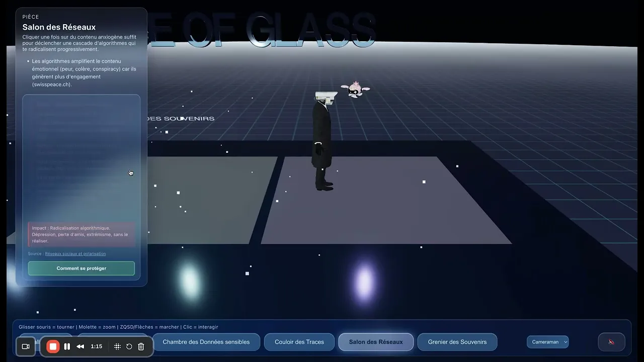Toggle the muted sound button
This screenshot has width=644, height=362.
(x=611, y=342)
